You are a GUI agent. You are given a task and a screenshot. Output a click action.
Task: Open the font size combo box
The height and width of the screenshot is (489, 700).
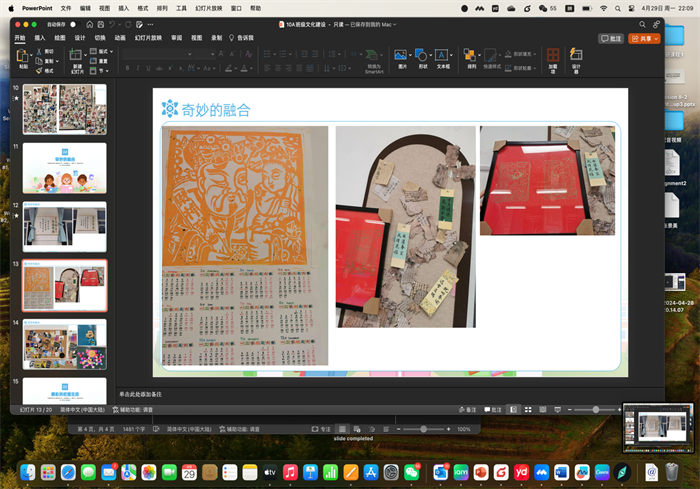click(x=205, y=54)
